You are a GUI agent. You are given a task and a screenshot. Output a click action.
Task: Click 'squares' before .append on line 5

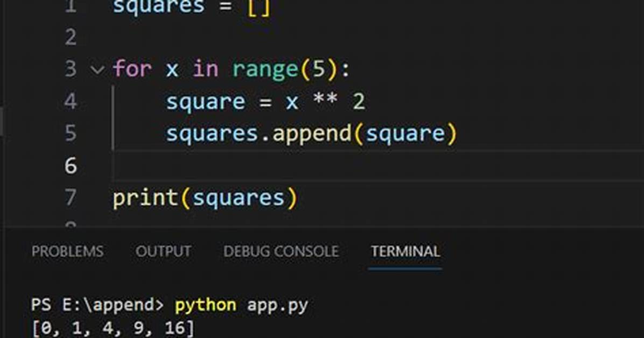(212, 134)
